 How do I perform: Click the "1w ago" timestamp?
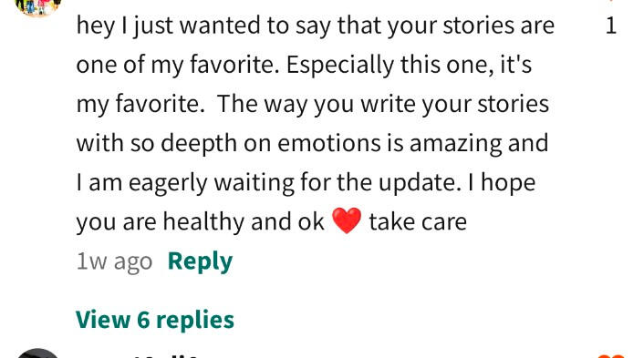114,261
